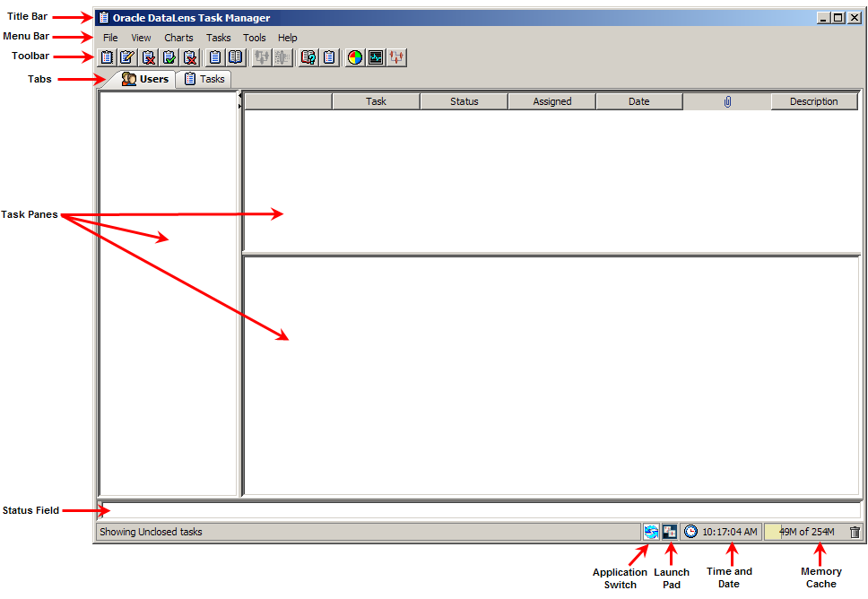Click the edit task pencil-and-clipboard icon
Viewport: 868px width, 599px height.
click(127, 57)
